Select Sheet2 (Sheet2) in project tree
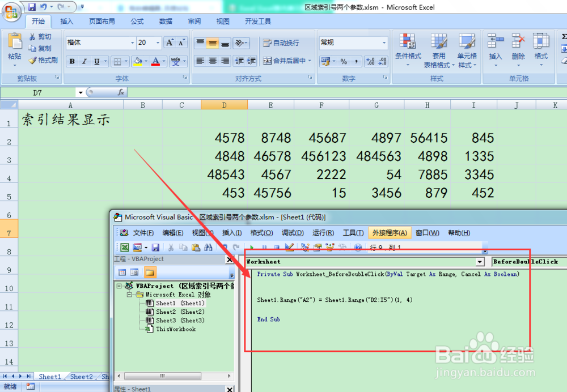Image resolution: width=567 pixels, height=392 pixels. coord(175,312)
